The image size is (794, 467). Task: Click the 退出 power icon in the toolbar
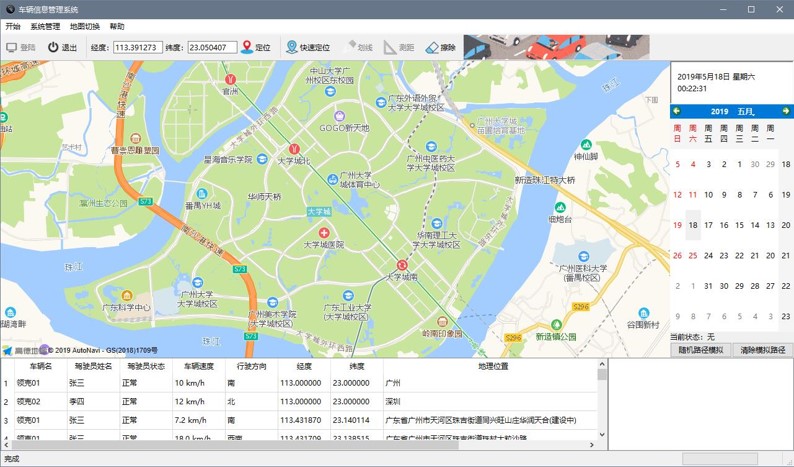[53, 47]
